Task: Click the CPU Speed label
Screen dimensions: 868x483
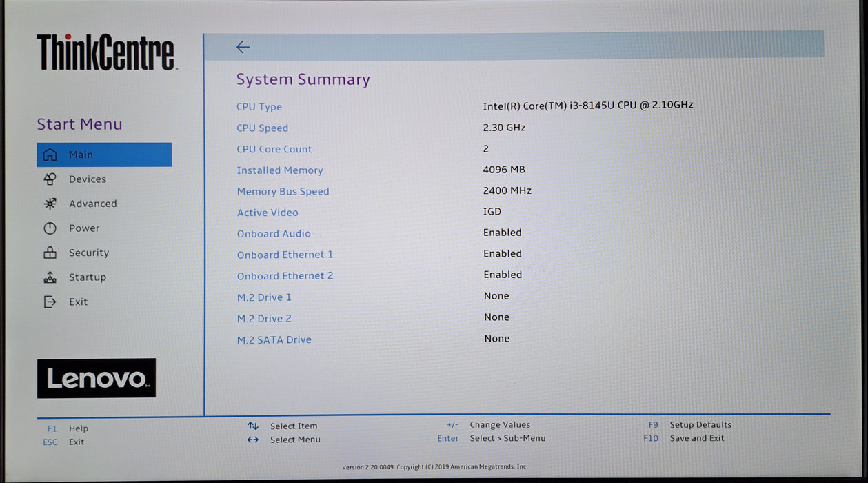Action: tap(263, 128)
